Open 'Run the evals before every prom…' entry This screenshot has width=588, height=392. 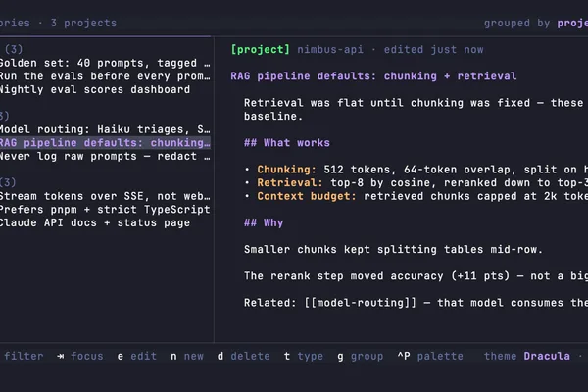tap(105, 76)
